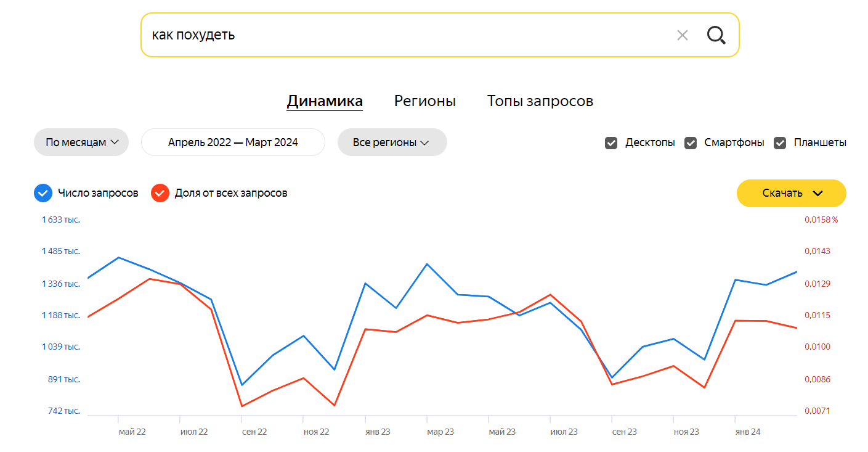Switch to the Регионы tab
This screenshot has width=868, height=452.
coord(425,101)
